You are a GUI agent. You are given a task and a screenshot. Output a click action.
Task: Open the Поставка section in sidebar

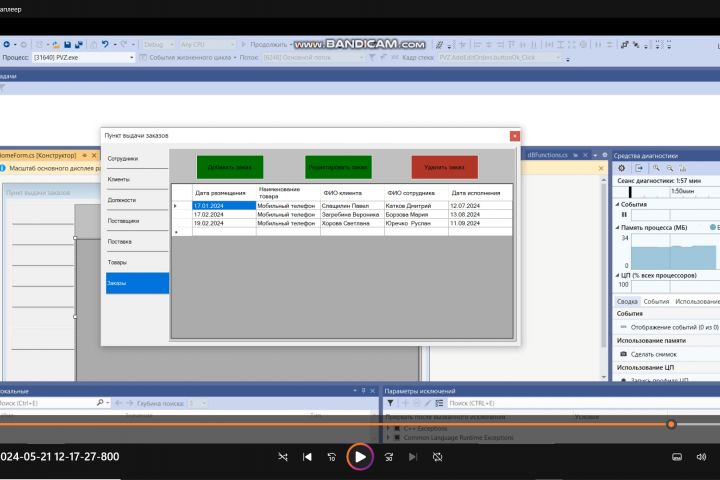[137, 241]
